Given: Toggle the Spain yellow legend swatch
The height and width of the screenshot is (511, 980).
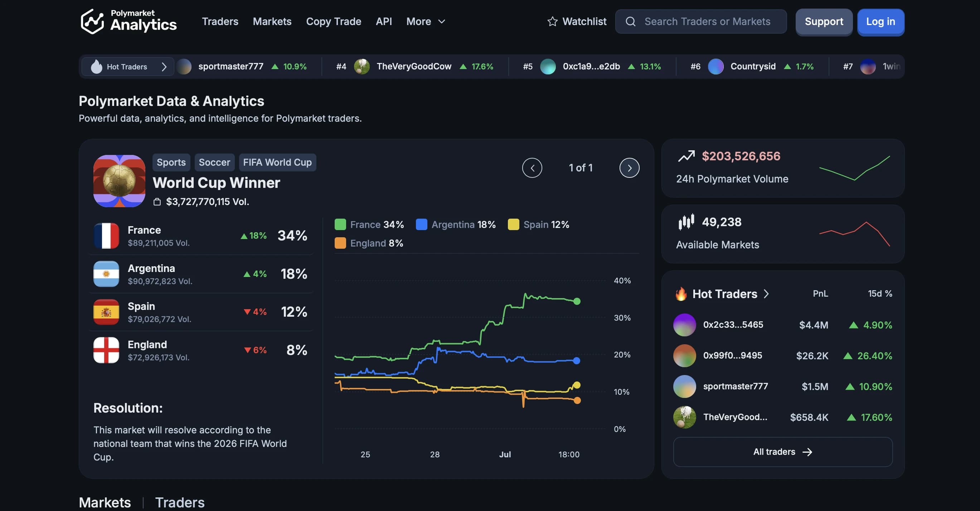Looking at the screenshot, I should [x=513, y=224].
